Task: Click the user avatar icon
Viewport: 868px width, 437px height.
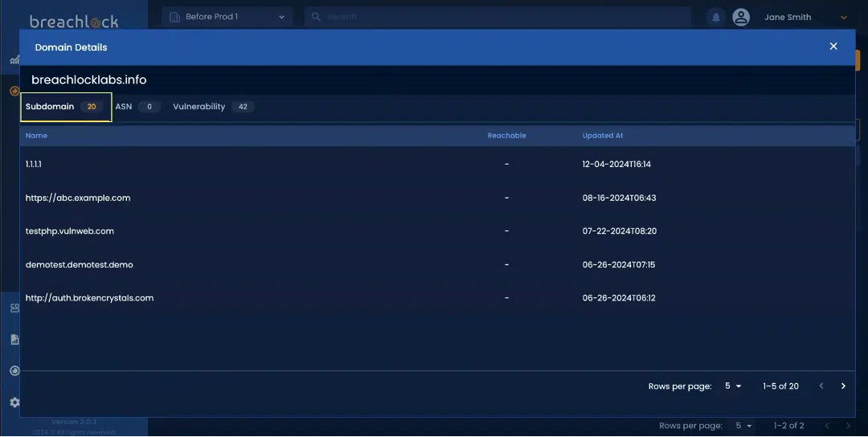Action: [741, 17]
